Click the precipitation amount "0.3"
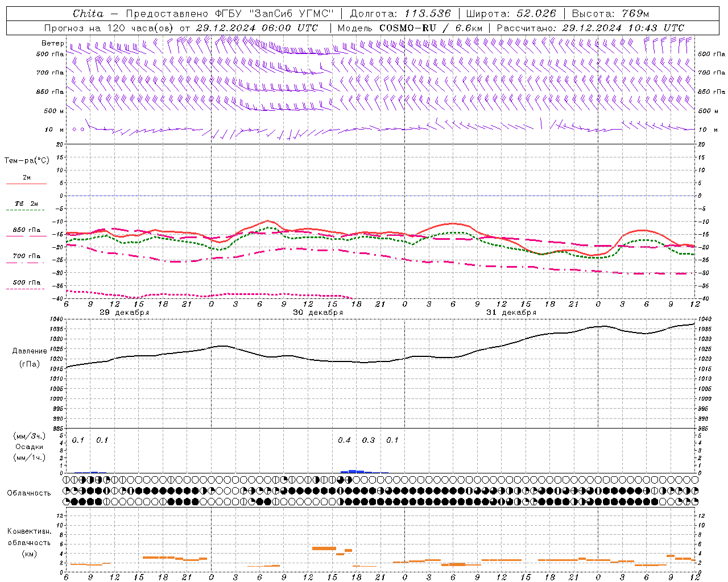The width and height of the screenshot is (728, 582). 369,440
